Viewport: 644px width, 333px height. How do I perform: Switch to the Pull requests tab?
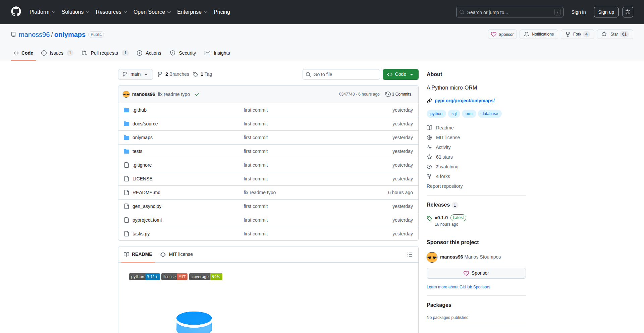tap(104, 53)
